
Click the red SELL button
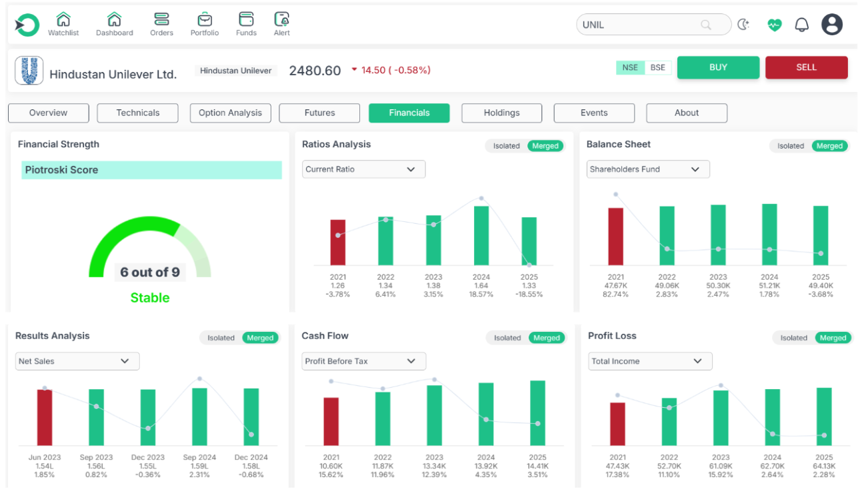806,68
